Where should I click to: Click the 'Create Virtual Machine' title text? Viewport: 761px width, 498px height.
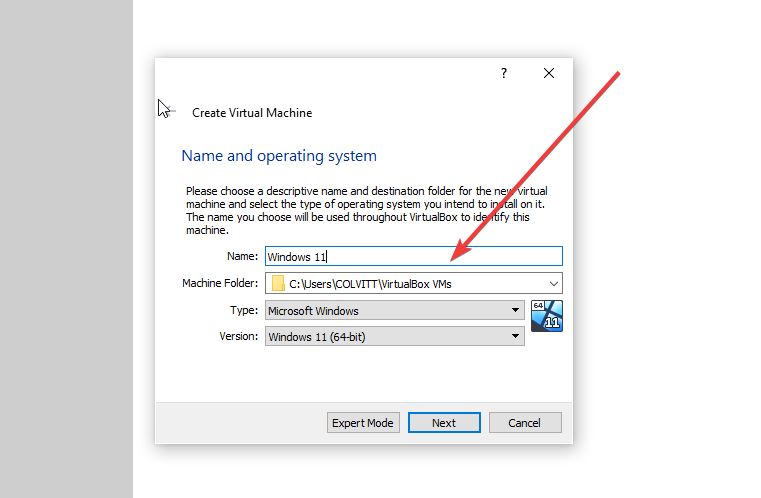click(x=252, y=113)
